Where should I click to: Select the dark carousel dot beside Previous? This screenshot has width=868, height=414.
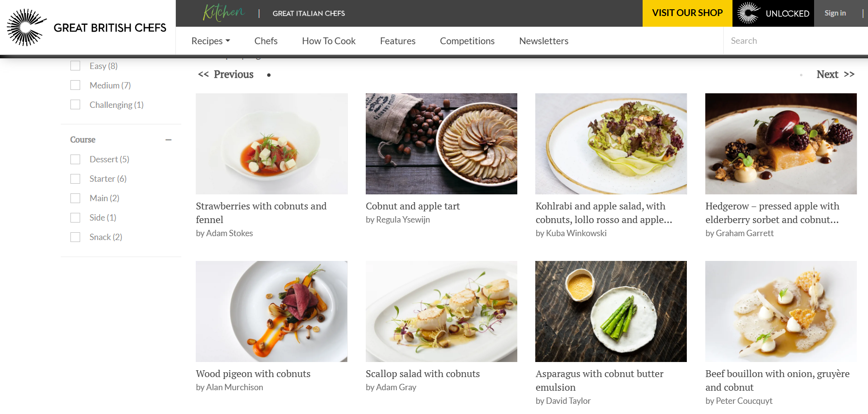tap(269, 75)
